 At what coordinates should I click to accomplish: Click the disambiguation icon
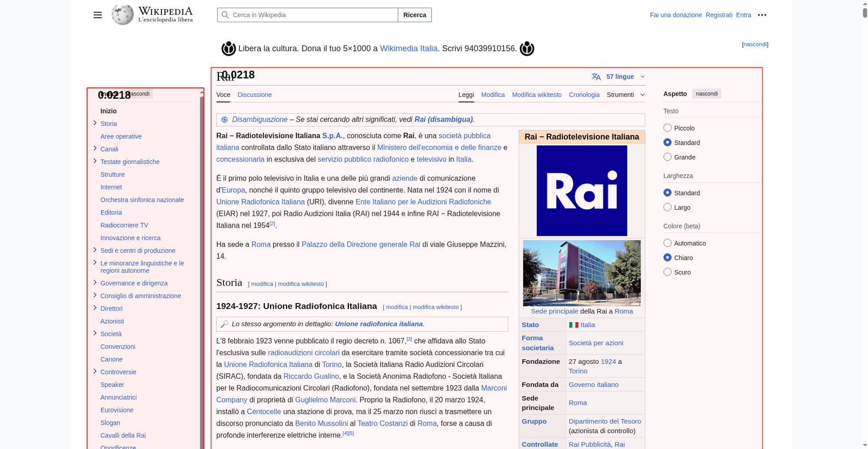[x=224, y=119]
